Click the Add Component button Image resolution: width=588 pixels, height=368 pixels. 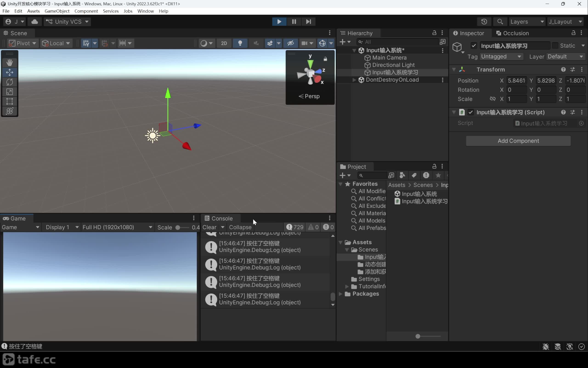click(518, 141)
